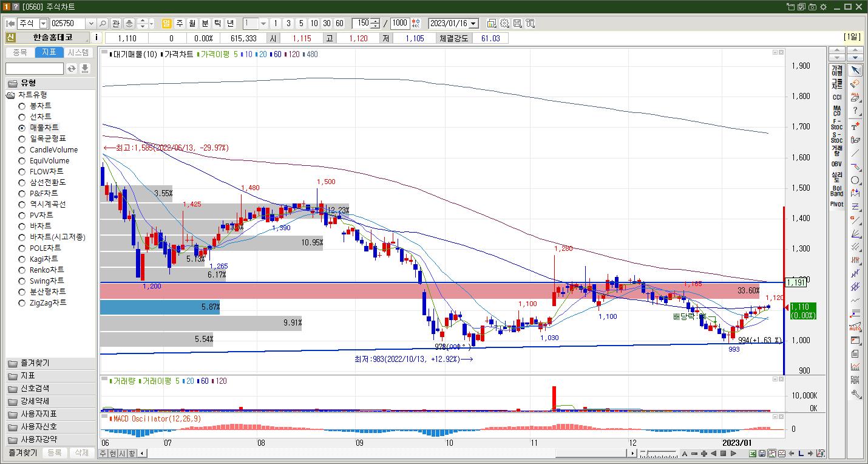
Task: Click the candle count field 150
Action: 362,24
